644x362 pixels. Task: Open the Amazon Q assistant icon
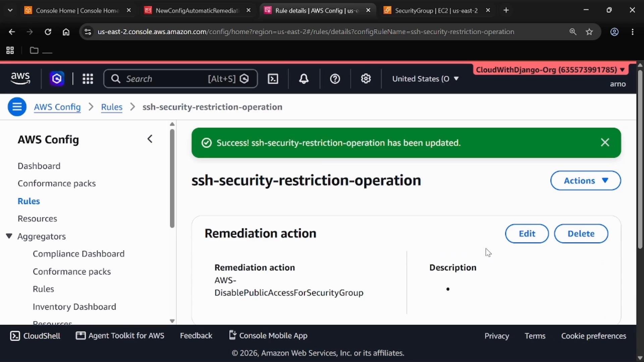coord(57,79)
